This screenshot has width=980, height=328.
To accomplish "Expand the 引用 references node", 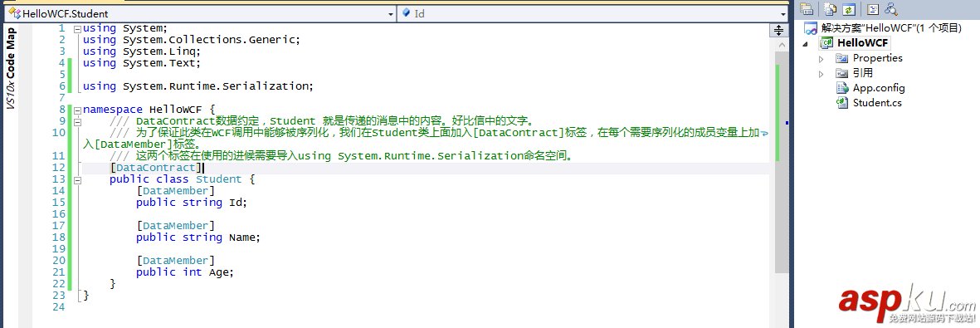I will pyautogui.click(x=822, y=74).
